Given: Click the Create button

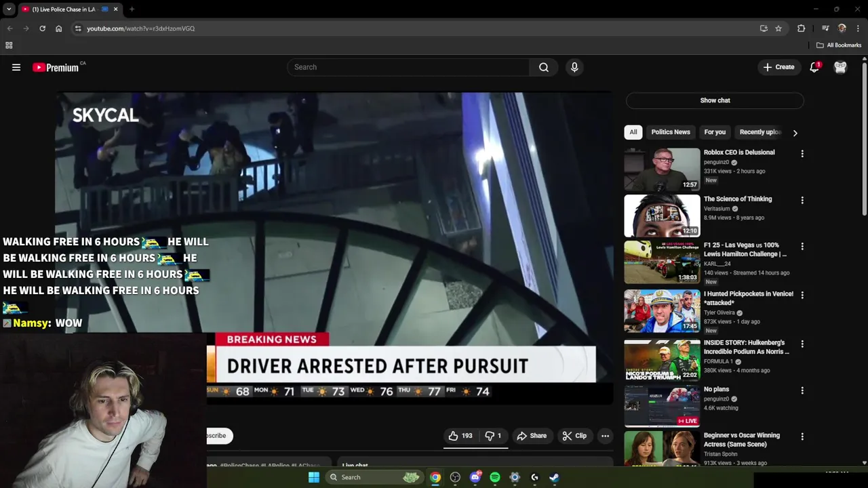Looking at the screenshot, I should pyautogui.click(x=778, y=67).
